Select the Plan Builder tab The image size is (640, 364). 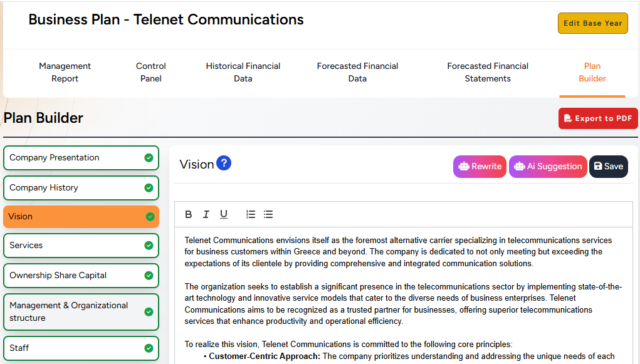592,72
